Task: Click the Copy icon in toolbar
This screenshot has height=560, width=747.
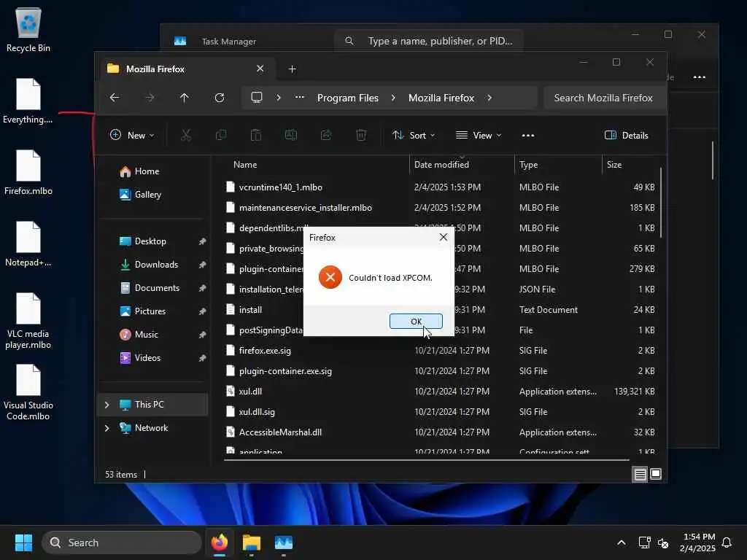Action: click(221, 135)
